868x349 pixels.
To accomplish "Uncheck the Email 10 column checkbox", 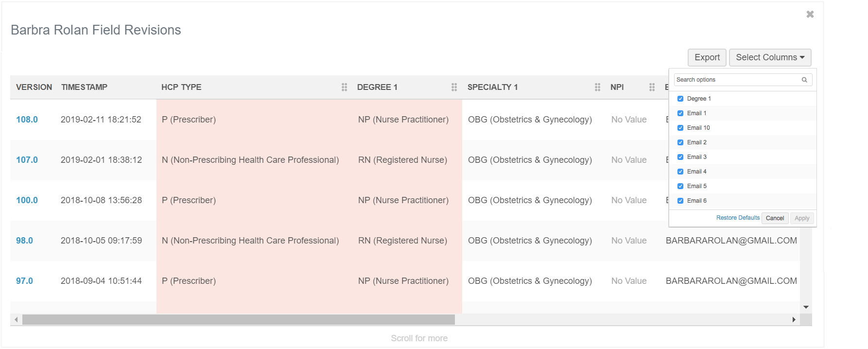I will point(680,128).
